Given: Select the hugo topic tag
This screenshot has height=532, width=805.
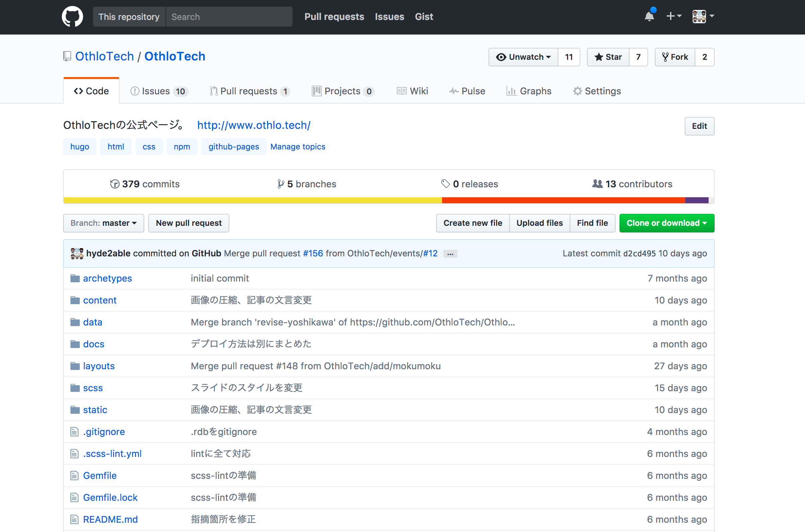Looking at the screenshot, I should [x=80, y=146].
